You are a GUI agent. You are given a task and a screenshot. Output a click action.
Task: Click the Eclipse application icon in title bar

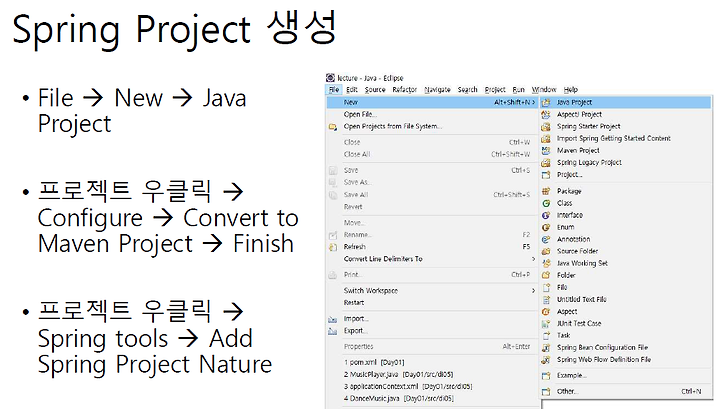pos(330,78)
